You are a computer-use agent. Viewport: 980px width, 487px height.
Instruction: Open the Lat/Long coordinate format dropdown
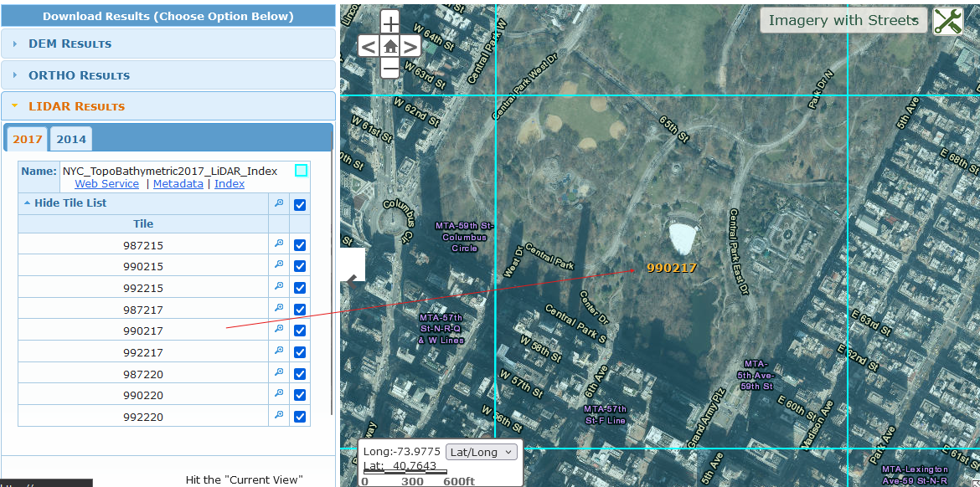pyautogui.click(x=482, y=452)
